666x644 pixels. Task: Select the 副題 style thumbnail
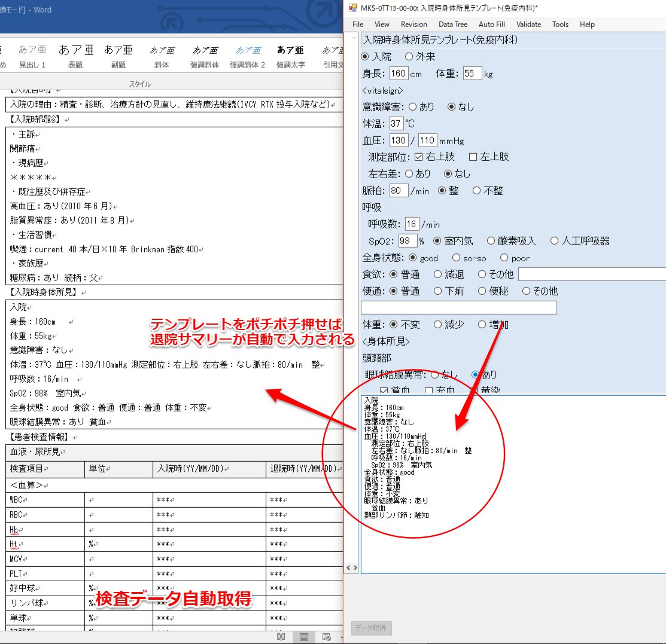pos(119,57)
